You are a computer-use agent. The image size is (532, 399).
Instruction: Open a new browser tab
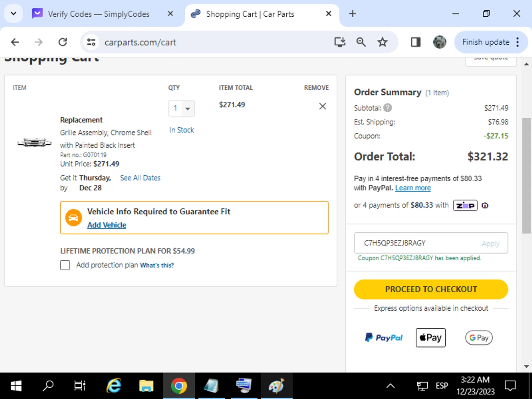(x=352, y=14)
